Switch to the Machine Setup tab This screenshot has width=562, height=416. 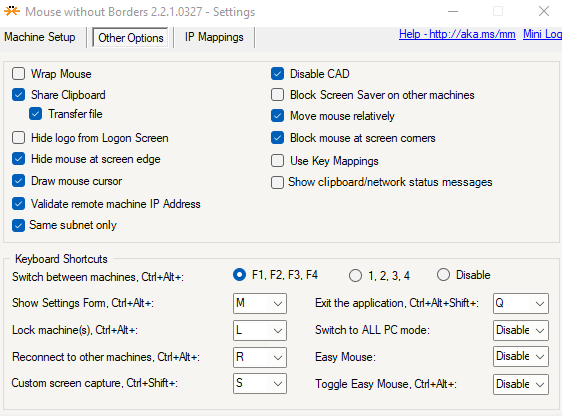pyautogui.click(x=40, y=37)
